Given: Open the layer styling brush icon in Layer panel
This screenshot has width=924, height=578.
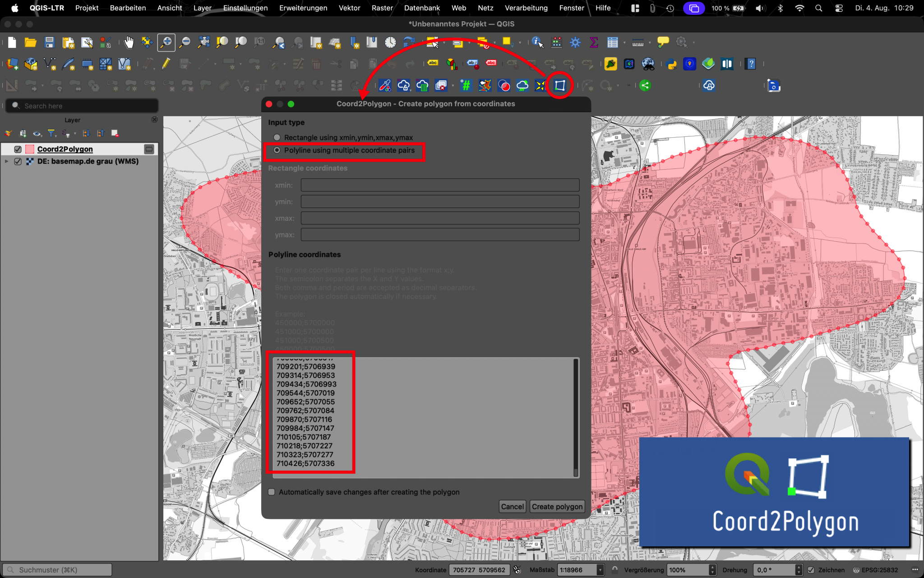Looking at the screenshot, I should click(x=8, y=133).
